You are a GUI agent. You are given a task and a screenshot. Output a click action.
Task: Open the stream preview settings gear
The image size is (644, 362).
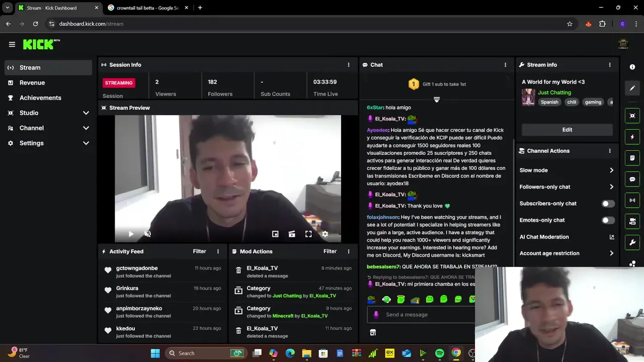tap(325, 234)
